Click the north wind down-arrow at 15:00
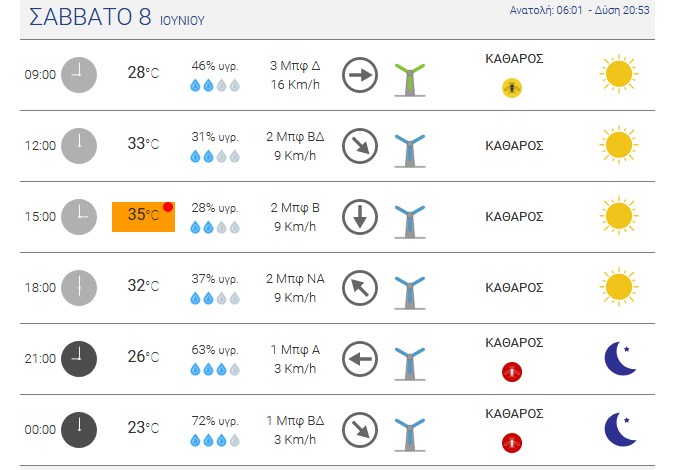Image resolution: width=673 pixels, height=470 pixels. [x=360, y=217]
